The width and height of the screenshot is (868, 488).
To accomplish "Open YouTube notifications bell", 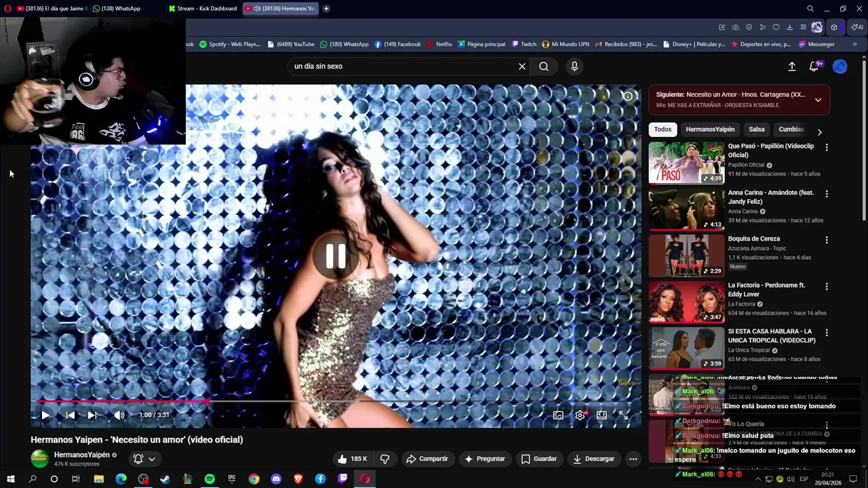I will coord(814,66).
